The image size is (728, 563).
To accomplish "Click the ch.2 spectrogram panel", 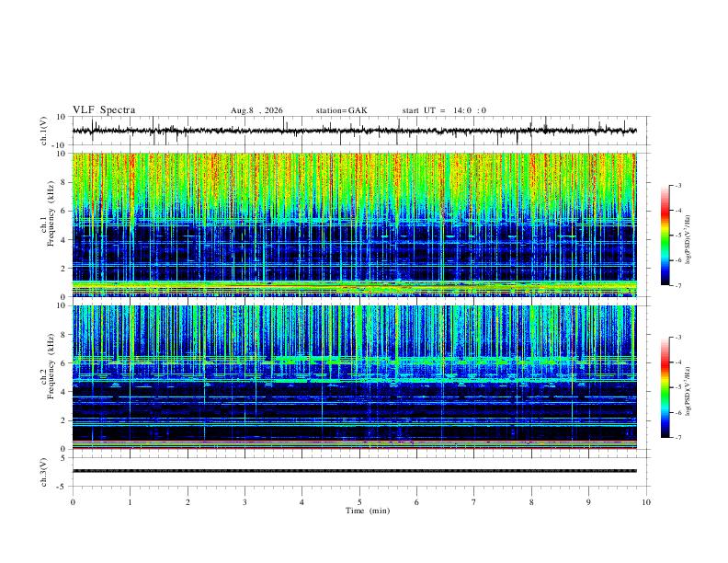I will click(354, 377).
